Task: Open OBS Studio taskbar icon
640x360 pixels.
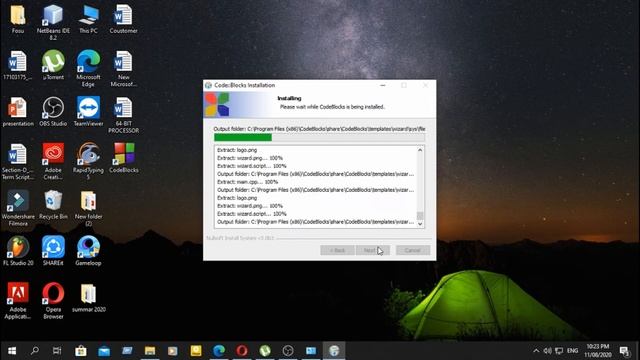Action: coord(288,351)
